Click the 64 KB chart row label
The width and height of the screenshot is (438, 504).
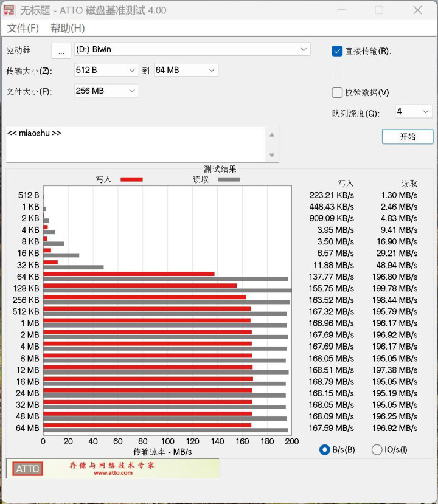click(x=28, y=277)
